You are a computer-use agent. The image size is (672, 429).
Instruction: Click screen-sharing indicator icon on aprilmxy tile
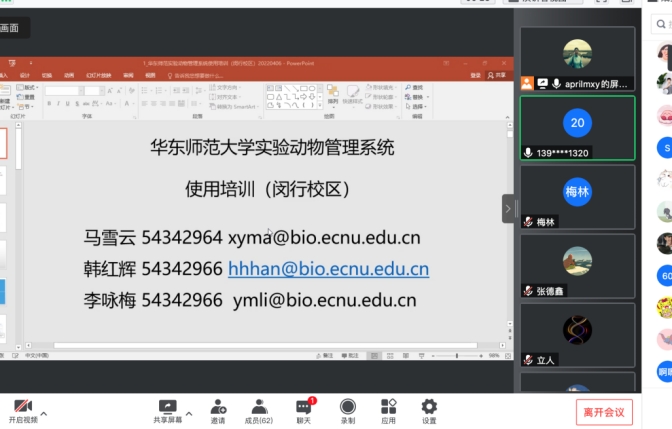pos(543,84)
